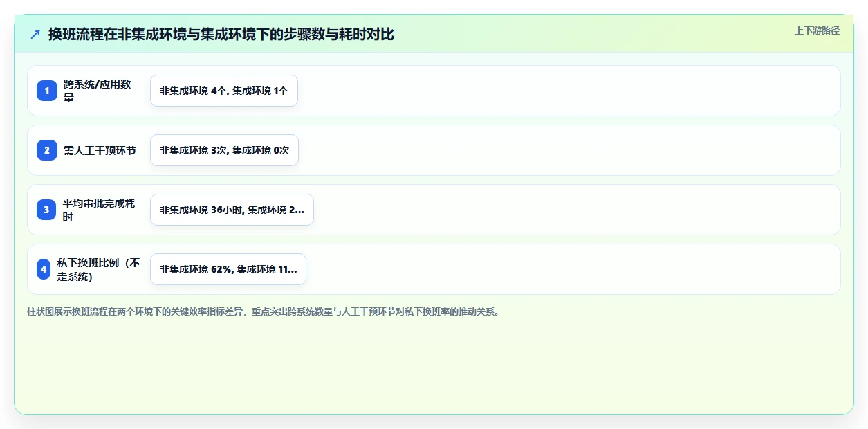Click the header title 换班流程 comparison text
This screenshot has height=429, width=868.
pos(221,34)
